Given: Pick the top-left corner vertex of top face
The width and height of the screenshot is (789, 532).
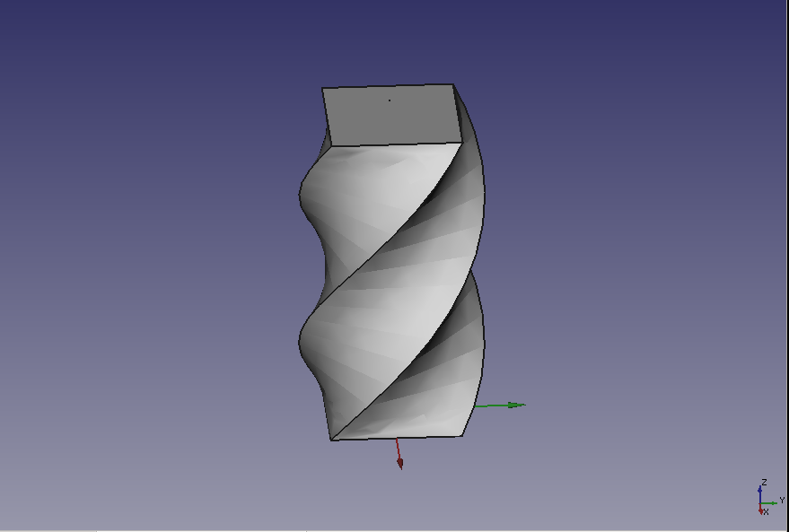Looking at the screenshot, I should click(x=322, y=89).
